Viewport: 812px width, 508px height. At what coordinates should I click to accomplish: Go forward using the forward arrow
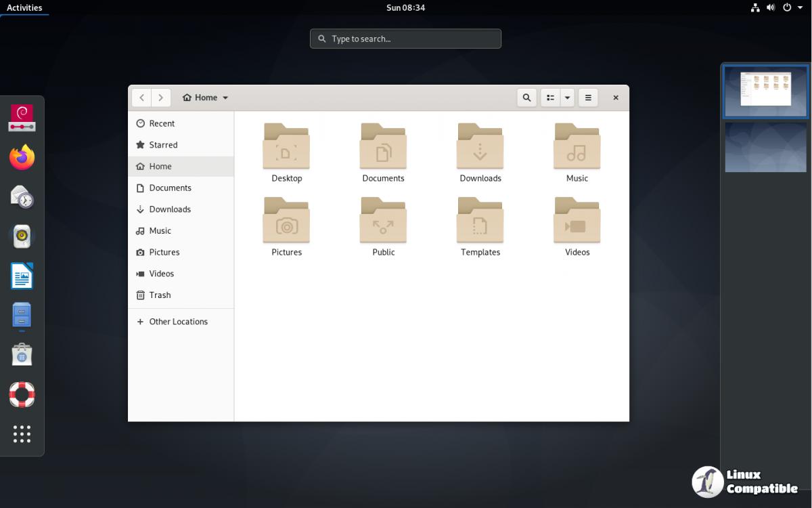pos(160,98)
